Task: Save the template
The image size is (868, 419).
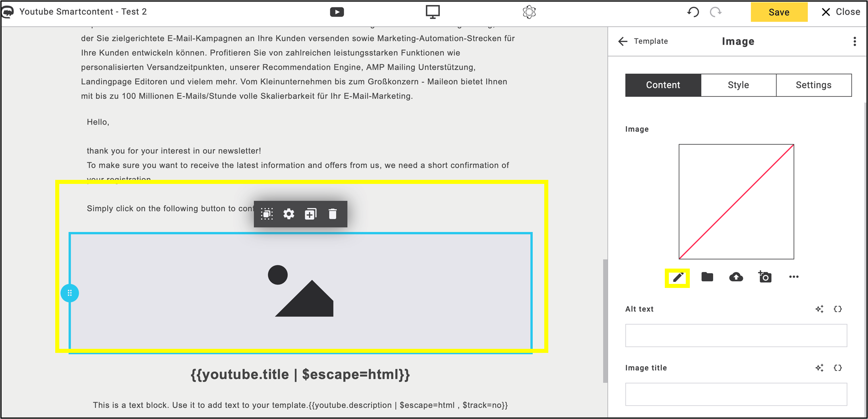Action: pyautogui.click(x=779, y=12)
